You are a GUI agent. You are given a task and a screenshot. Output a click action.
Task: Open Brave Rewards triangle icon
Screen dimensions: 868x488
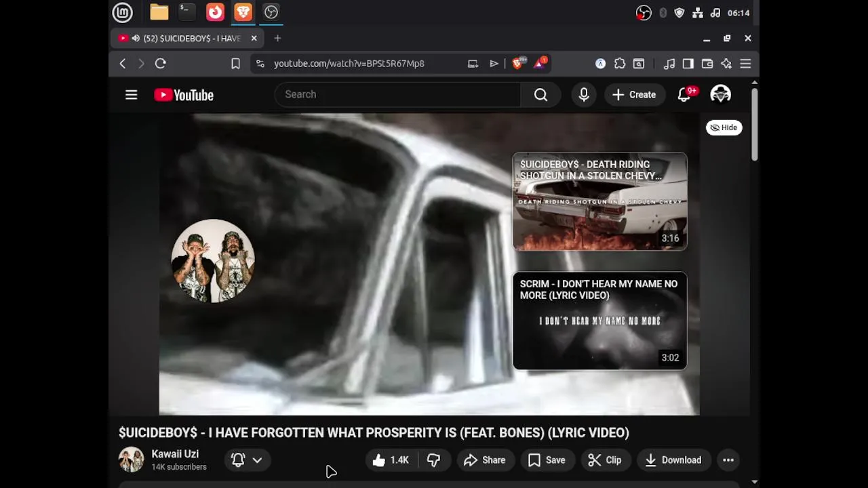coord(540,64)
